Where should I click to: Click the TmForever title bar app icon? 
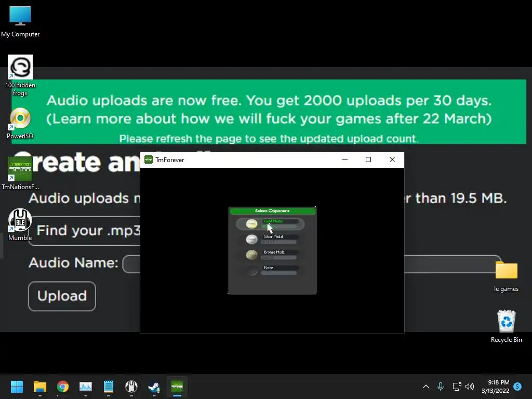(149, 159)
